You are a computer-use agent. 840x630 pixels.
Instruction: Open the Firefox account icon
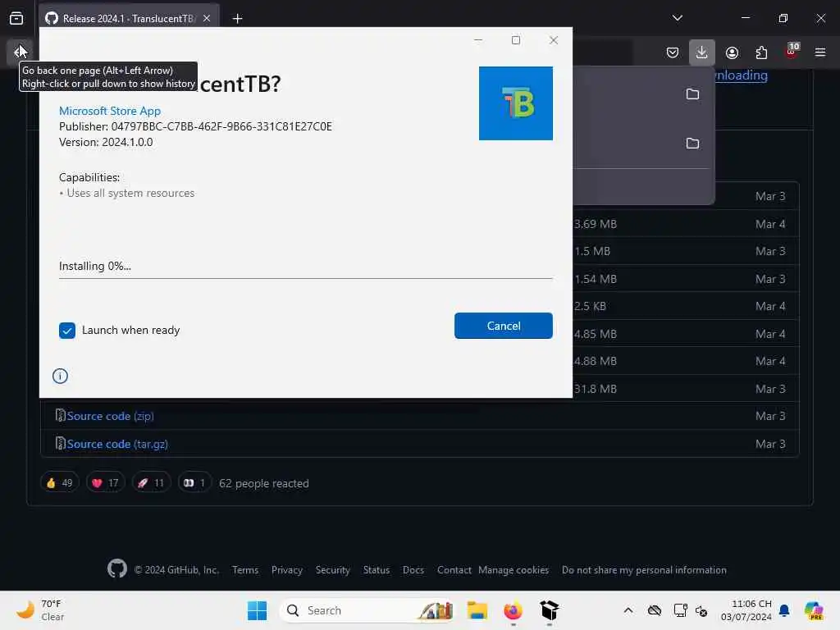pyautogui.click(x=732, y=52)
